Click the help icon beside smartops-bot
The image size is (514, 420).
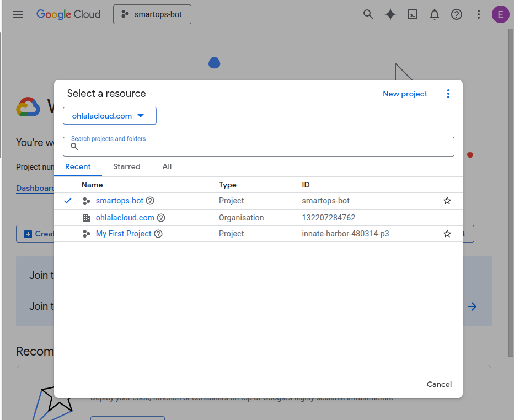149,201
